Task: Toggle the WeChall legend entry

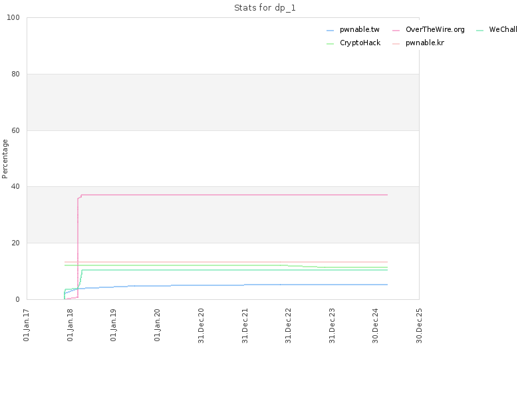Action: 503,29
